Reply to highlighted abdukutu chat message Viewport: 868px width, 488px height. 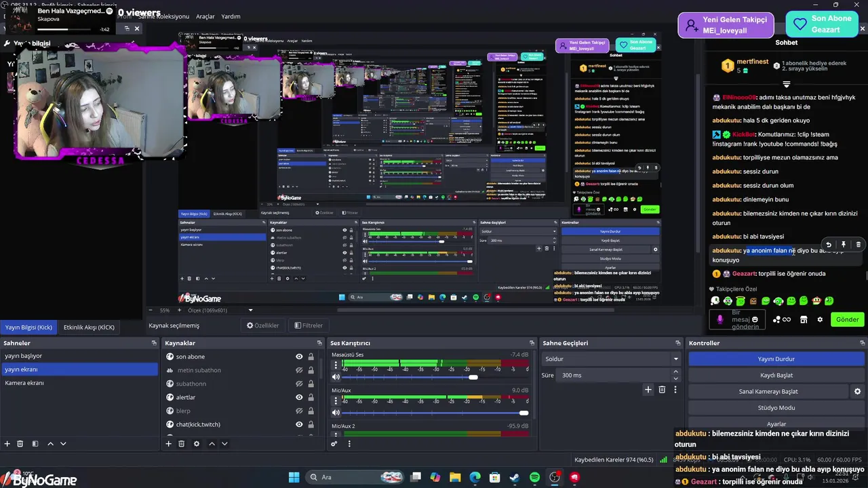[828, 245]
